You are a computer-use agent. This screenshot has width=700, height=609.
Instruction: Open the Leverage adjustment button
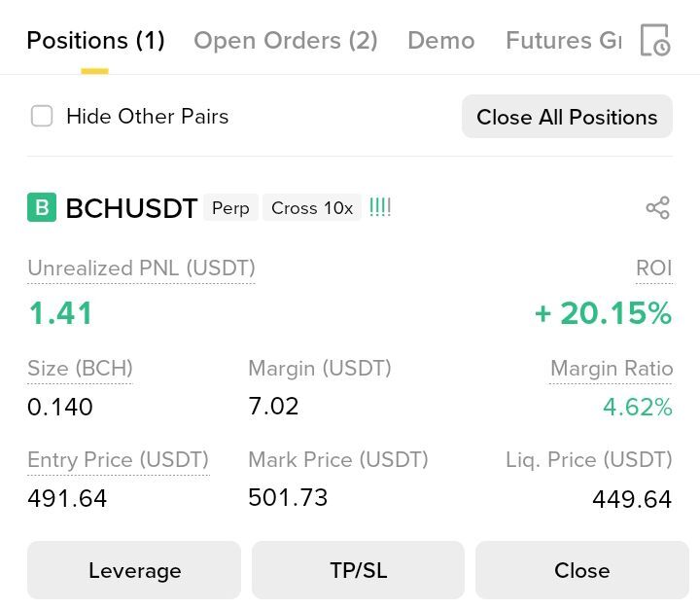(134, 570)
